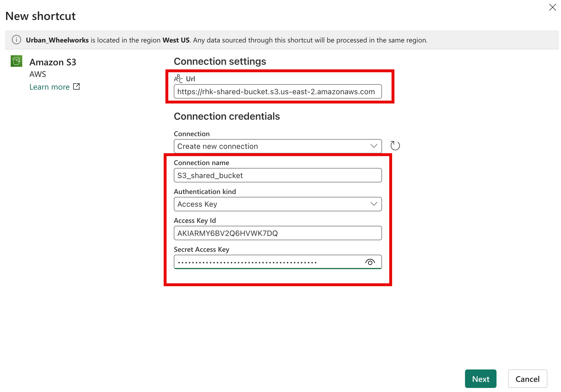This screenshot has width=561, height=392.
Task: Close the New shortcut dialog
Action: pos(552,7)
